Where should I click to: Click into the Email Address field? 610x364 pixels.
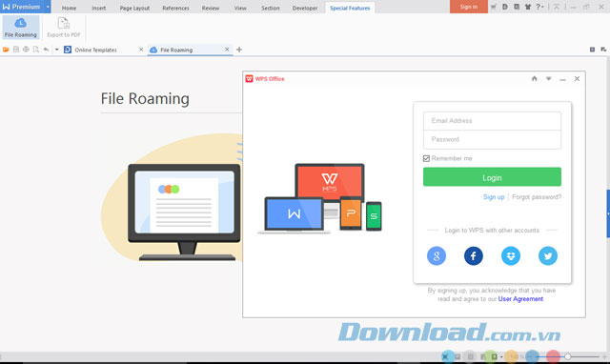coord(492,121)
